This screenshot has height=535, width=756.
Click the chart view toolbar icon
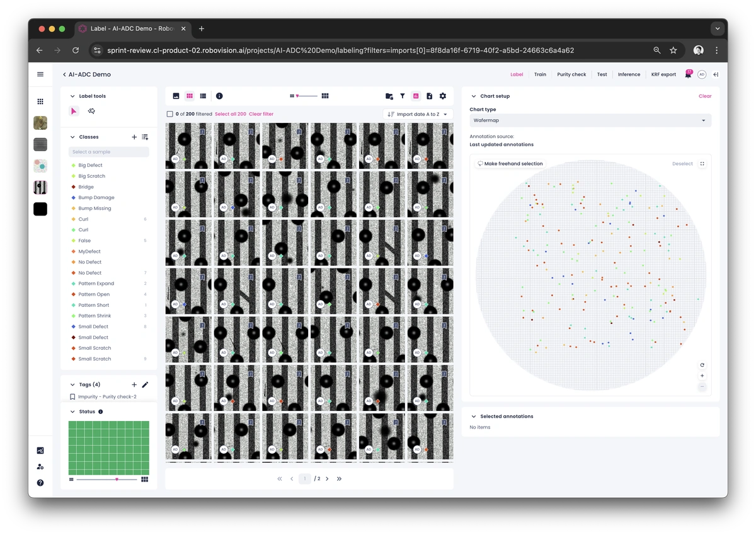click(x=416, y=96)
